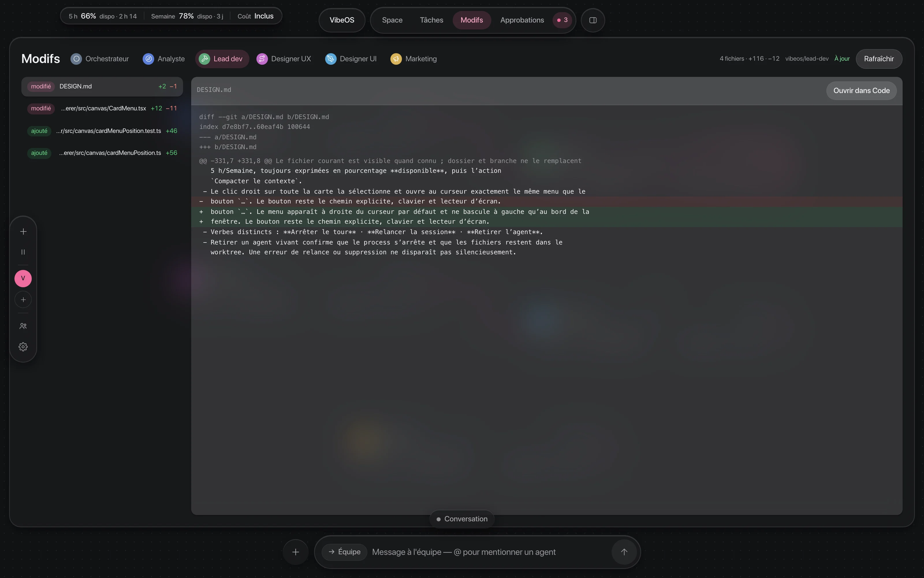Click the Designer UI pen icon
The height and width of the screenshot is (578, 924).
coord(331,59)
